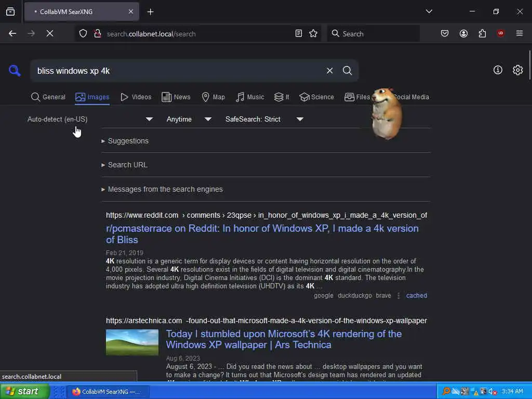Open the Extensions puzzle icon
Image resolution: width=532 pixels, height=399 pixels.
tap(482, 34)
